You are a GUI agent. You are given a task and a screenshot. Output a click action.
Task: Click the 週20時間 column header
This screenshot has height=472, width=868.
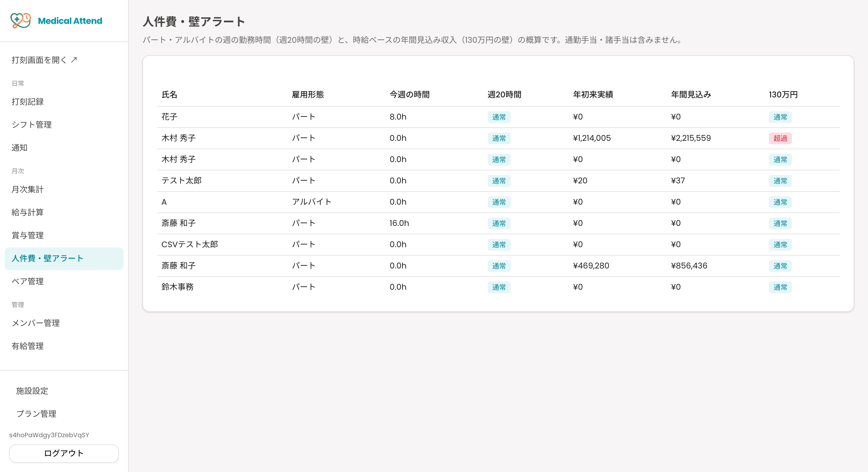[x=504, y=94]
